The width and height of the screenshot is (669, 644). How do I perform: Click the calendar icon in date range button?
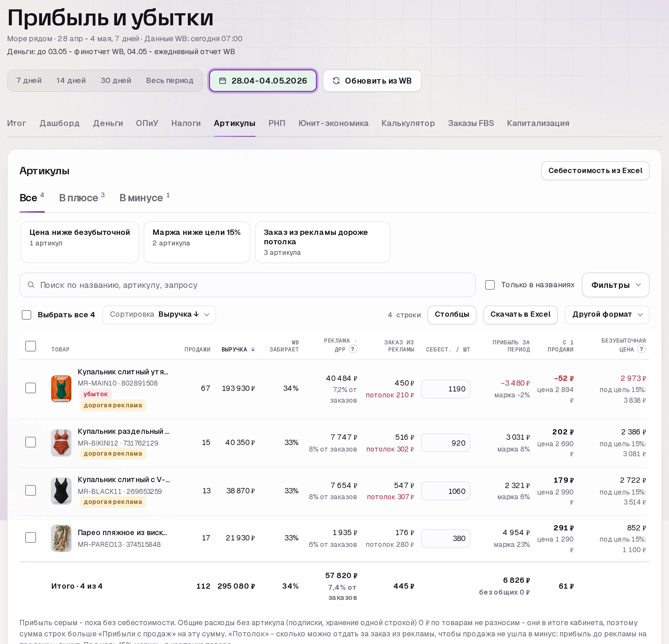(223, 81)
